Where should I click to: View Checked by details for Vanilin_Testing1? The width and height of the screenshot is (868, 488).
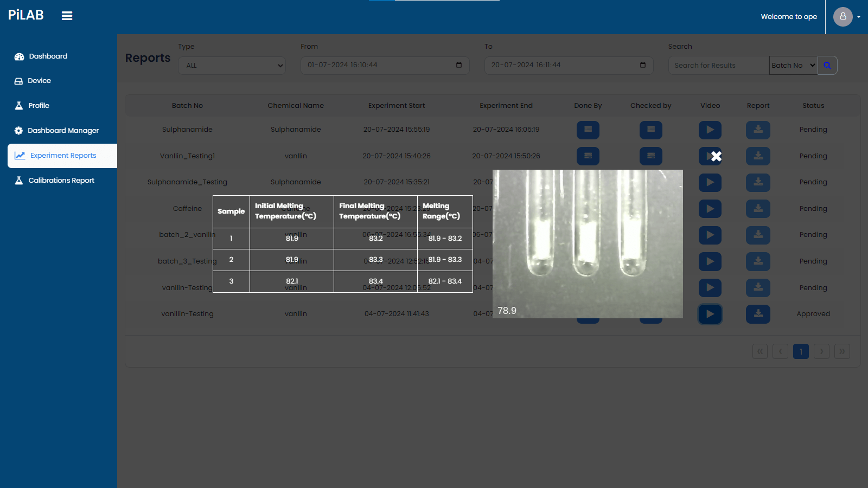(x=650, y=156)
